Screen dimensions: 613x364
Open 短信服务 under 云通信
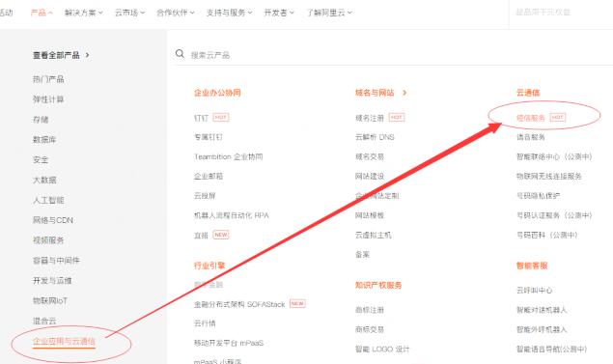click(531, 118)
